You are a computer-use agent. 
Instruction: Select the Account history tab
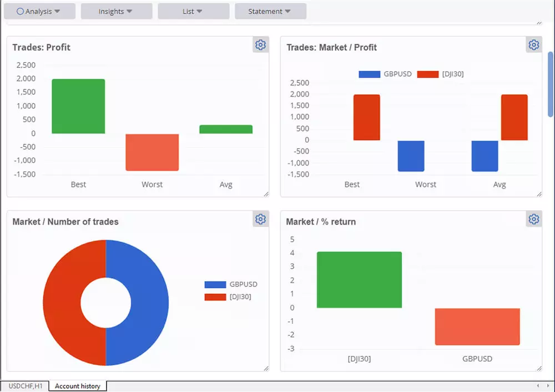[x=77, y=385]
